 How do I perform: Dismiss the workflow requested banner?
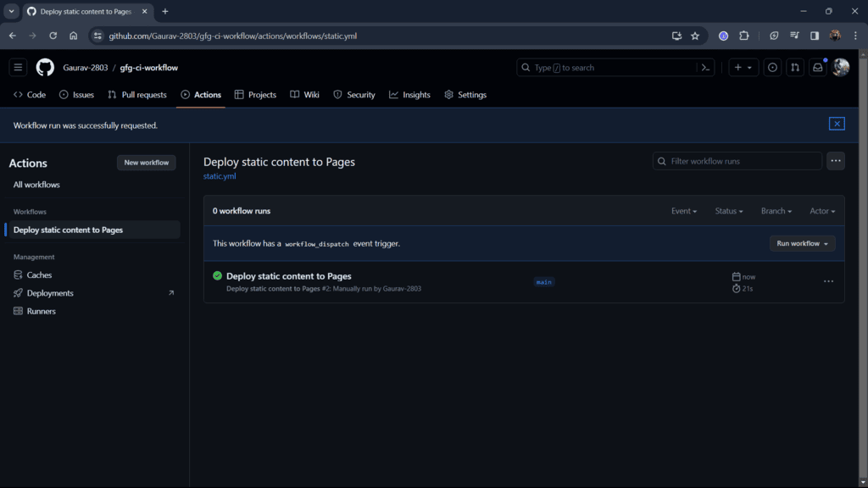tap(837, 124)
